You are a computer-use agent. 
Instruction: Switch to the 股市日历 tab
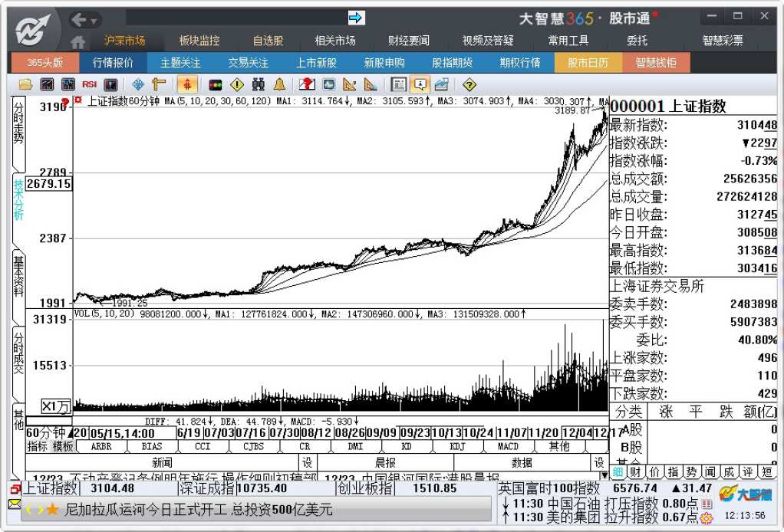[x=588, y=63]
